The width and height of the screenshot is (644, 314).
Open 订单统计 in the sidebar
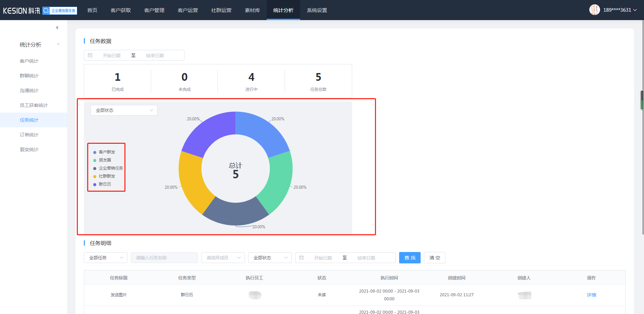point(29,135)
